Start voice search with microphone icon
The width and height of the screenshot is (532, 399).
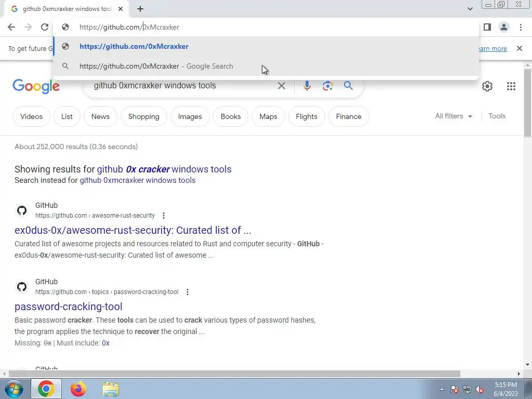pyautogui.click(x=307, y=86)
